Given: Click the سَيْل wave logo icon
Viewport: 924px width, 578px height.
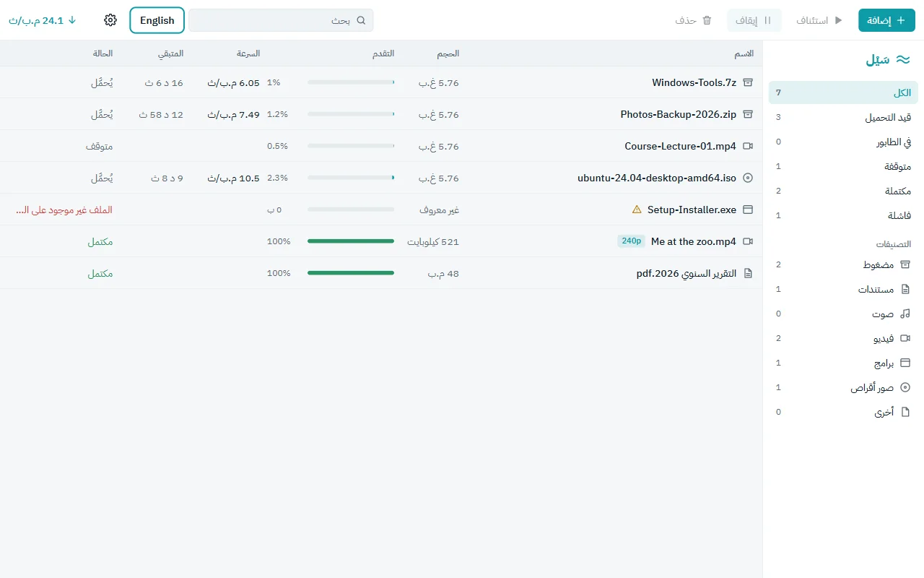Looking at the screenshot, I should point(902,59).
